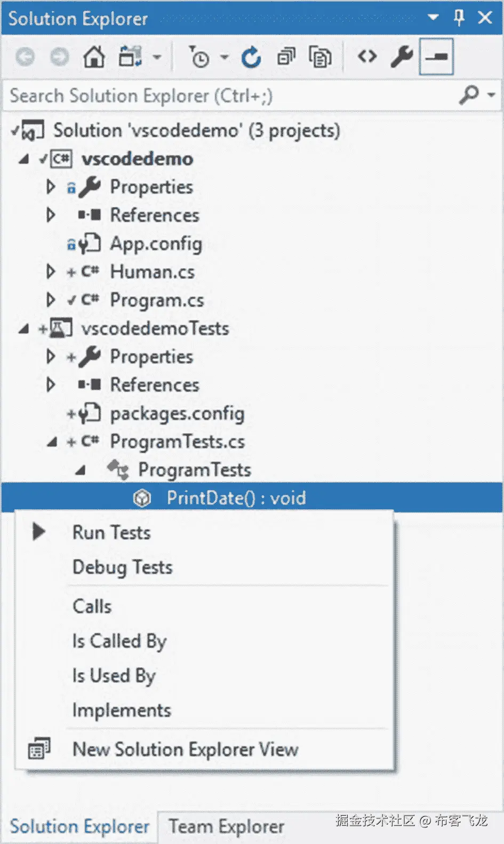Click the solution view switcher icon
This screenshot has width=504, height=844.
click(x=131, y=57)
